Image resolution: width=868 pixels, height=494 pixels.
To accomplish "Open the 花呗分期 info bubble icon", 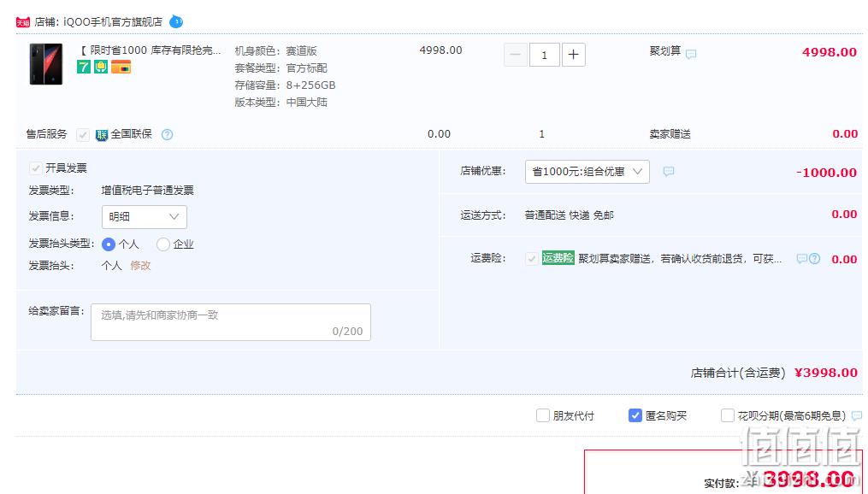I will click(857, 415).
